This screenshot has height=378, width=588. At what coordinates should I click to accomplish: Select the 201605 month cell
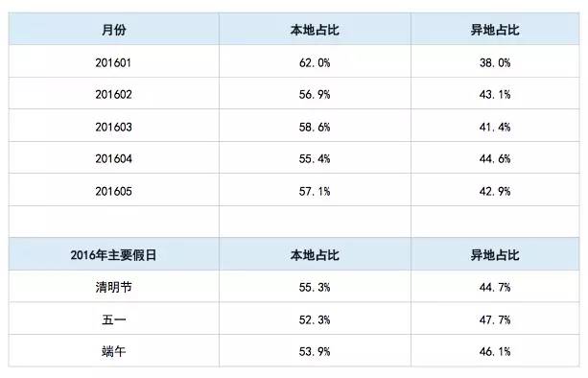point(113,191)
